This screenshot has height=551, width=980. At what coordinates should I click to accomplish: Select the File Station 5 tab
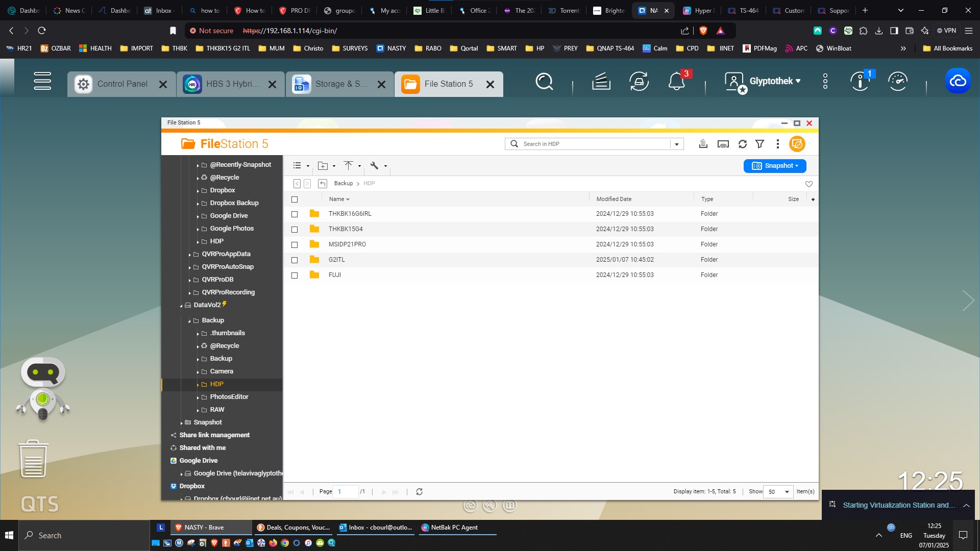coord(449,84)
